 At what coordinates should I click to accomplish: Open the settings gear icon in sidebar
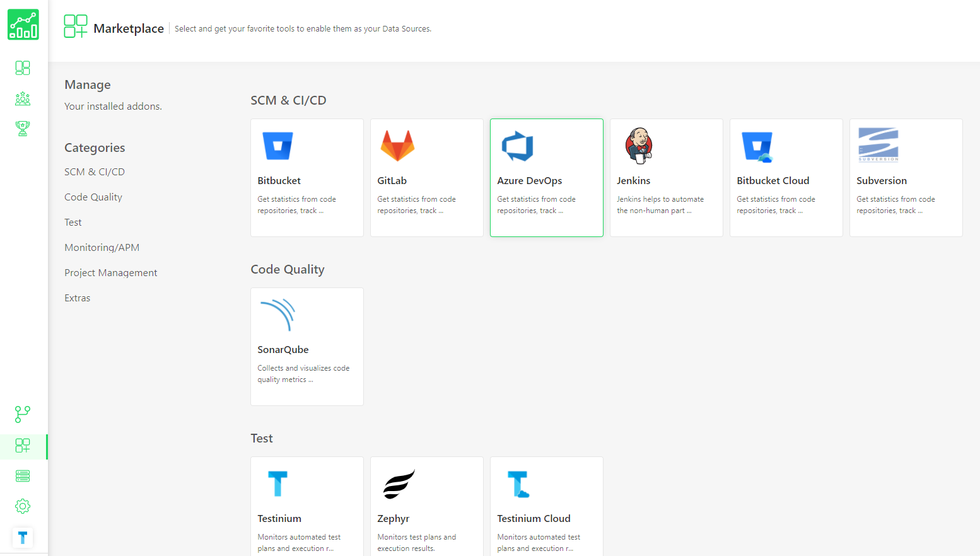click(x=23, y=506)
